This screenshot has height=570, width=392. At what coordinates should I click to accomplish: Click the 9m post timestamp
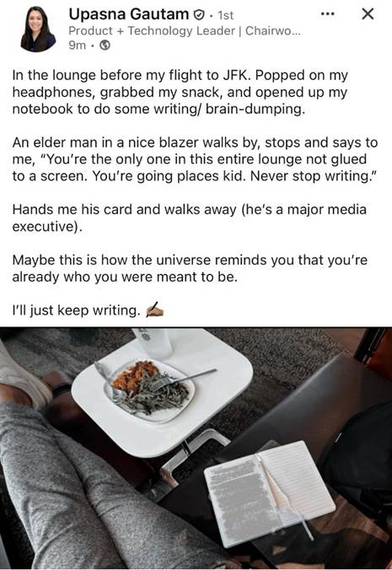[77, 46]
